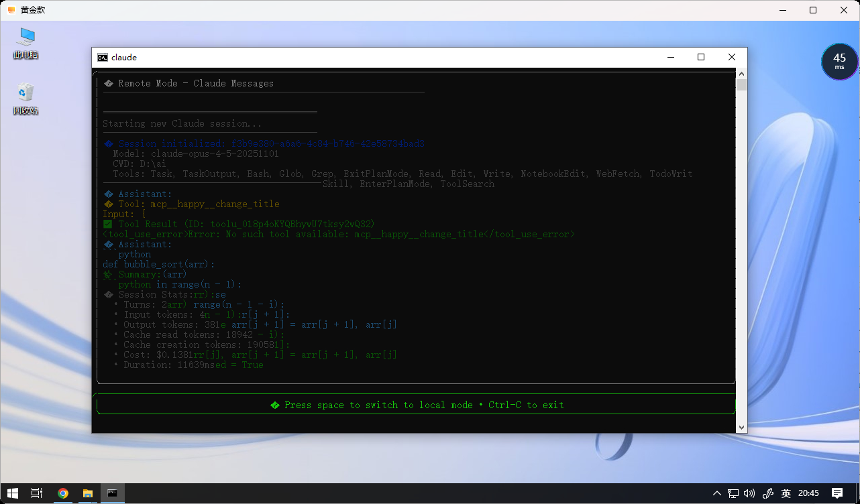Open the Windows Start menu
Image resolution: width=860 pixels, height=504 pixels.
(x=13, y=493)
